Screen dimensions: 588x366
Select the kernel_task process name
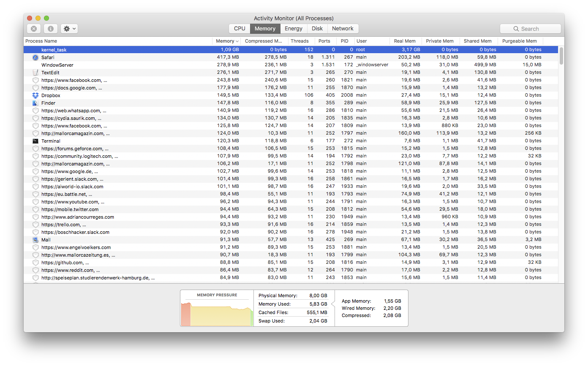coord(54,50)
